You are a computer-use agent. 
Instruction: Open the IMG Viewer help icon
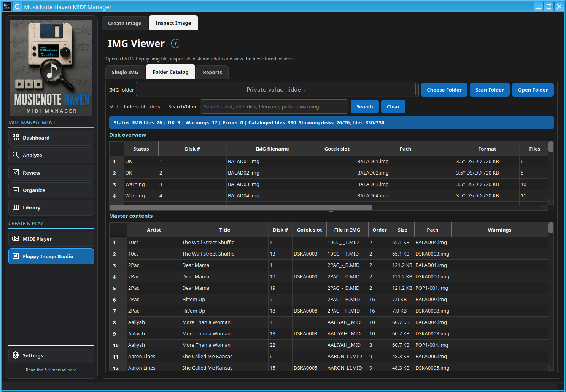[175, 43]
